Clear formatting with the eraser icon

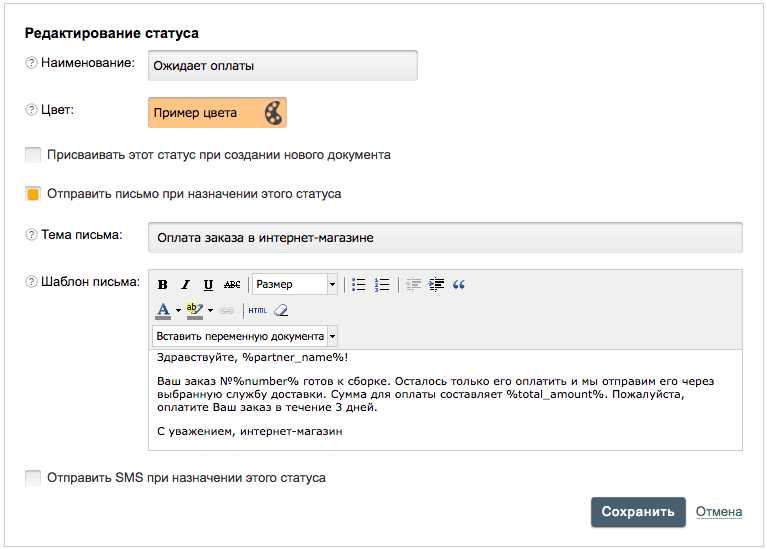(281, 310)
